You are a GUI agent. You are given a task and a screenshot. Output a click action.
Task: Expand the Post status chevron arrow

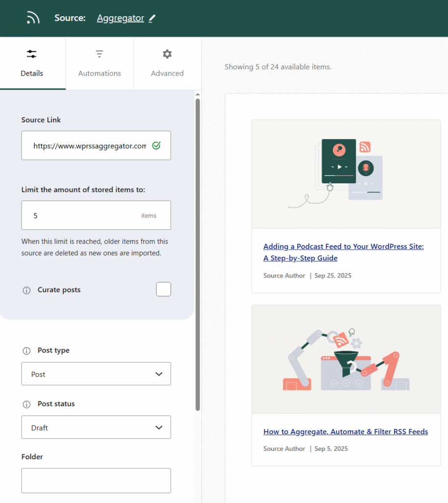158,427
